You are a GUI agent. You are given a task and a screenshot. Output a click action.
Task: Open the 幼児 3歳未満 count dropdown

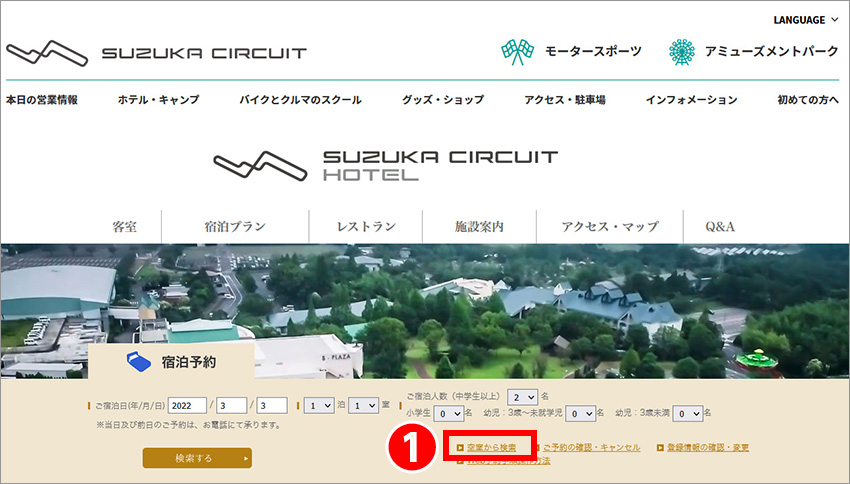[x=688, y=414]
